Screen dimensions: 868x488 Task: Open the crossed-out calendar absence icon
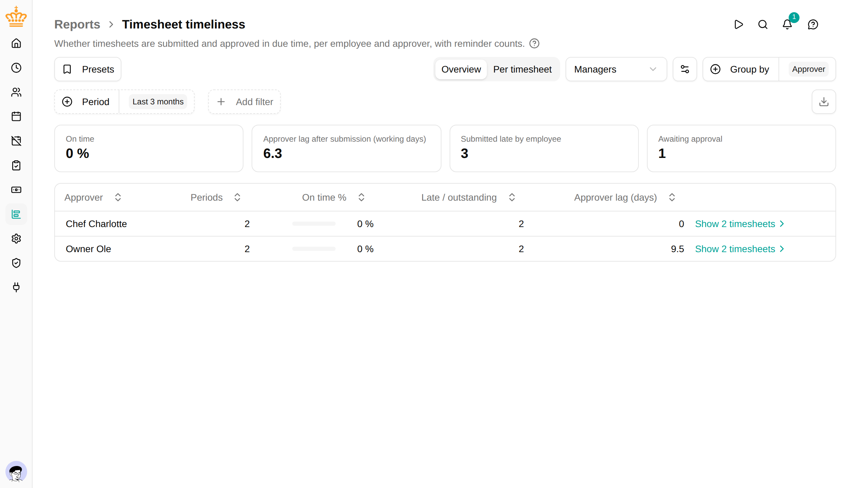pyautogui.click(x=16, y=141)
